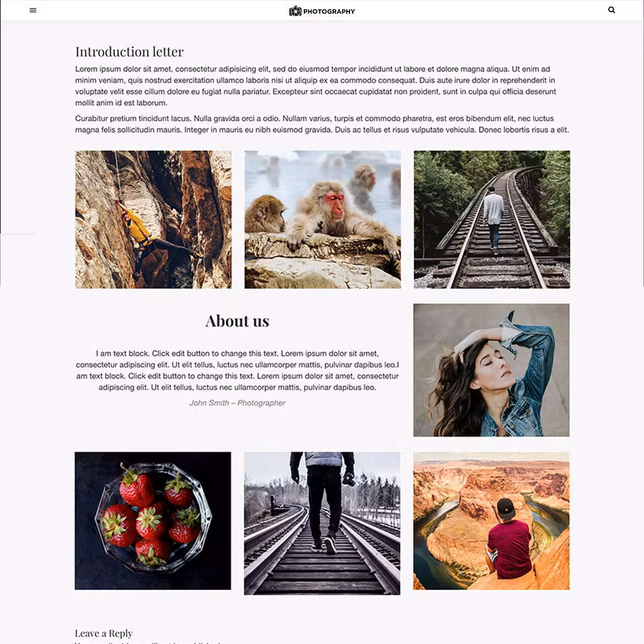The width and height of the screenshot is (644, 644).
Task: Open the Horseshoe Bend canyon photo
Action: click(x=491, y=521)
